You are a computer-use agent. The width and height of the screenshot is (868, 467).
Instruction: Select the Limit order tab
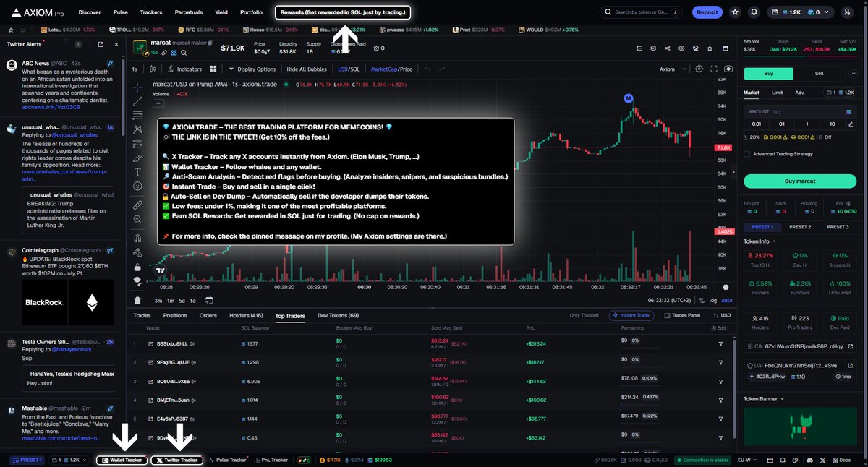pyautogui.click(x=777, y=93)
